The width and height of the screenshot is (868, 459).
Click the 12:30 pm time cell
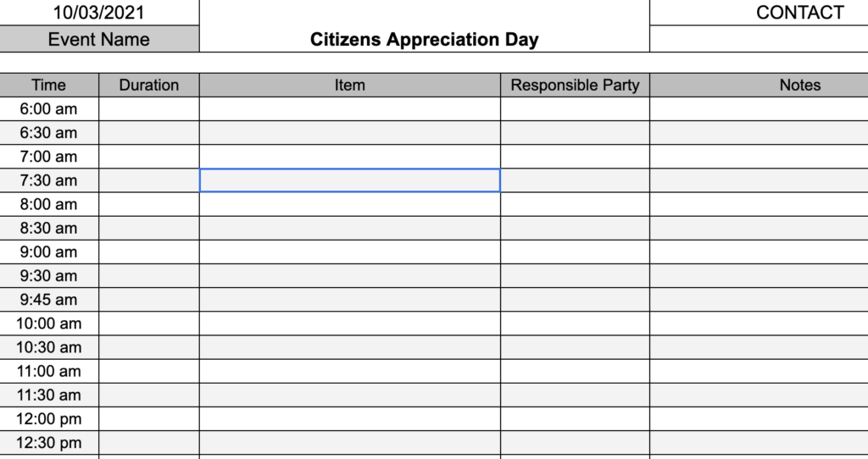(x=48, y=442)
